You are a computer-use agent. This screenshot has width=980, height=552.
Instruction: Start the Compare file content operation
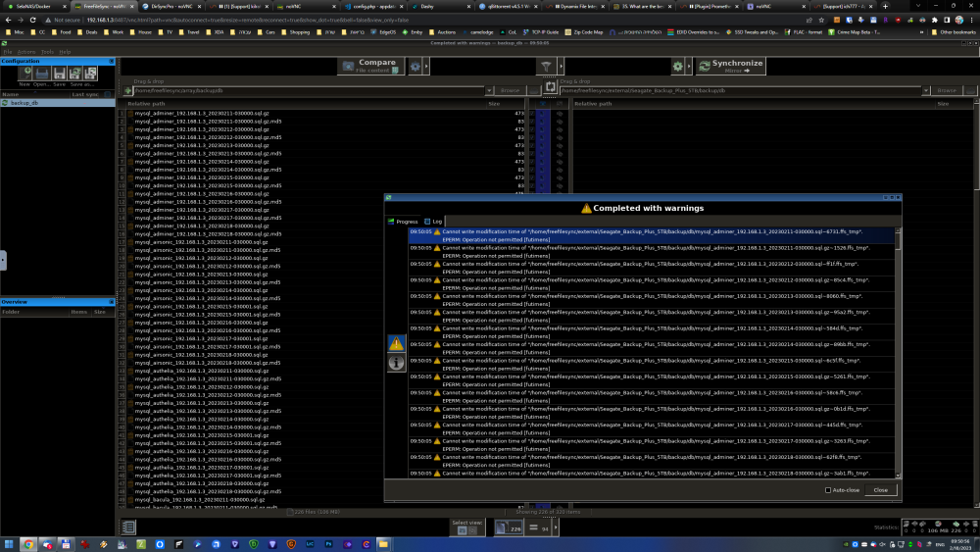tap(371, 66)
